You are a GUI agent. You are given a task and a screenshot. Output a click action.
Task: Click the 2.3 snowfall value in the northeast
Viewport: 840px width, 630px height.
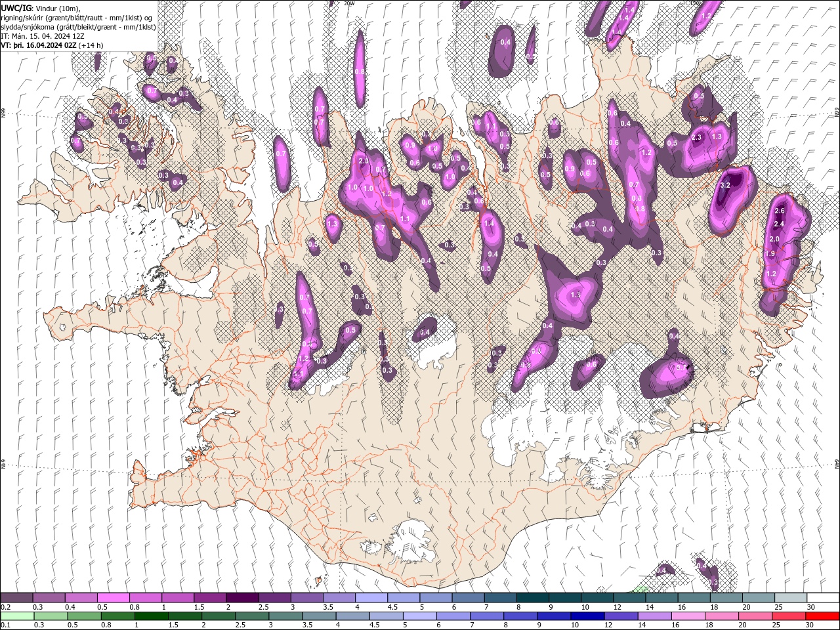pyautogui.click(x=697, y=137)
